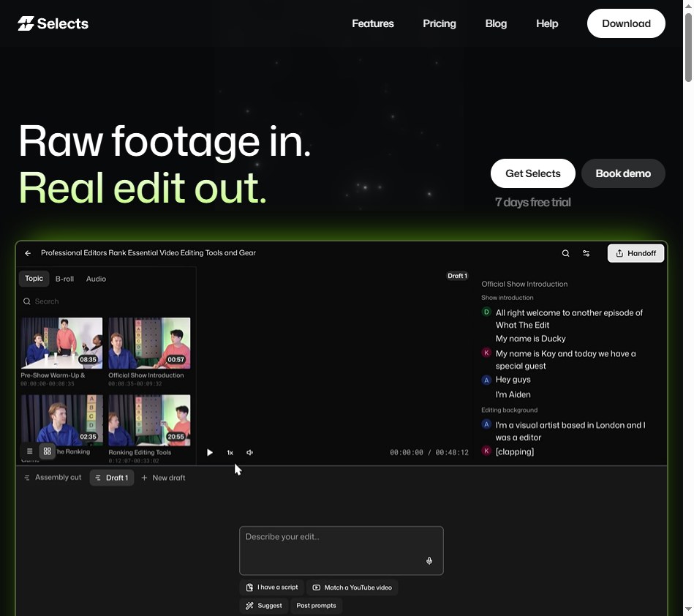Open search via the magnifier icon near Handoff
Viewport: 694px width, 616px height.
tap(565, 253)
